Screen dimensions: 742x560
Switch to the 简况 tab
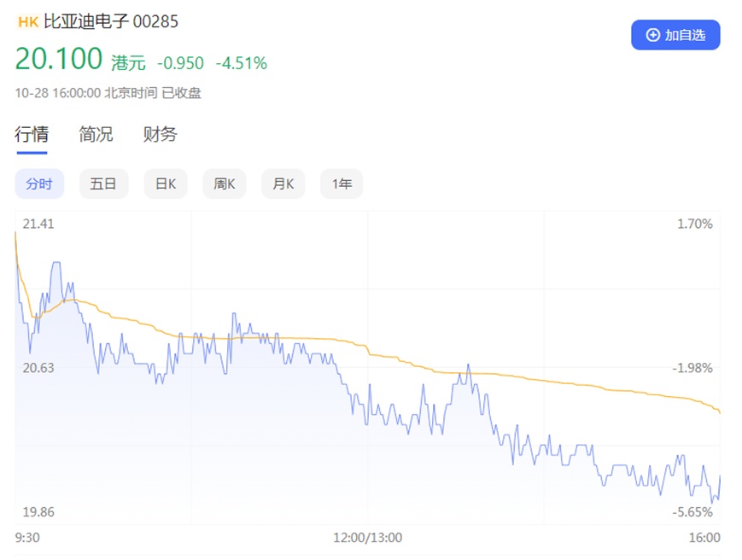[x=96, y=134]
